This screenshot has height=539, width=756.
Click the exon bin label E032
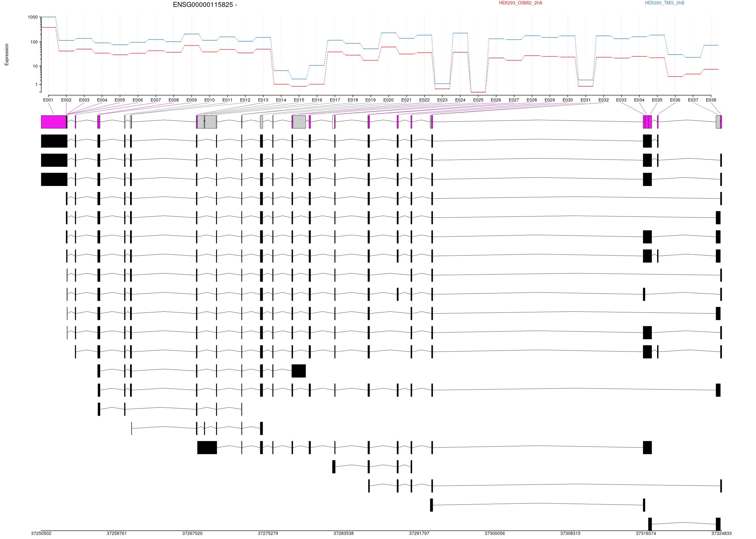[604, 100]
